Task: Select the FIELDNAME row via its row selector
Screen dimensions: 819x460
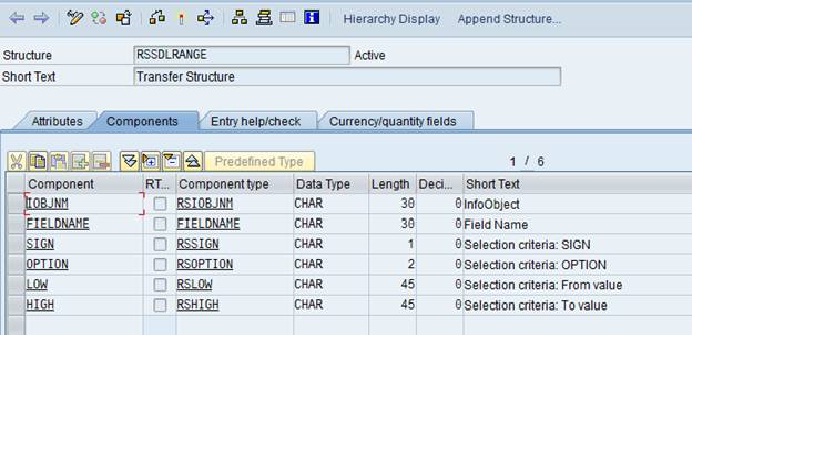Action: click(16, 224)
